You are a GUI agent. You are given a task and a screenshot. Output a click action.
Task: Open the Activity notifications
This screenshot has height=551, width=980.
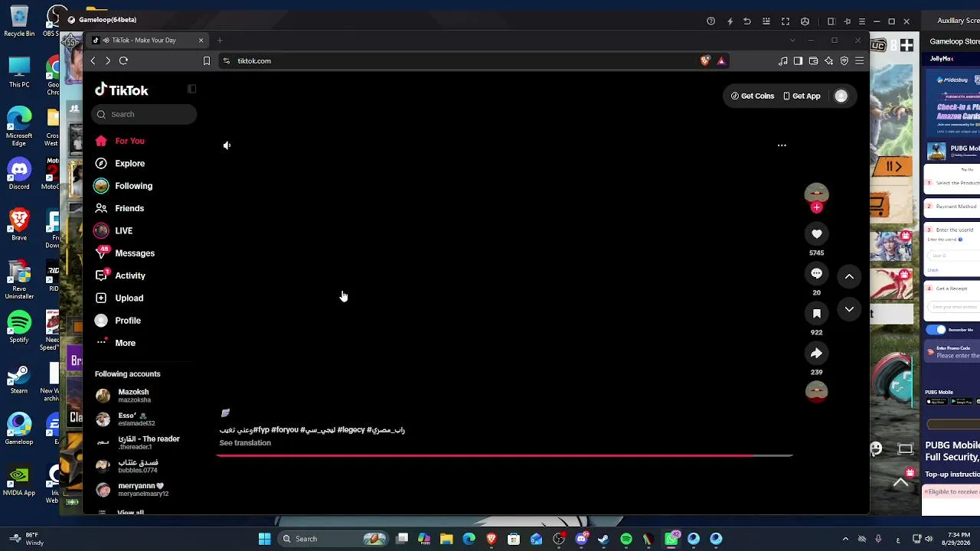click(x=120, y=275)
